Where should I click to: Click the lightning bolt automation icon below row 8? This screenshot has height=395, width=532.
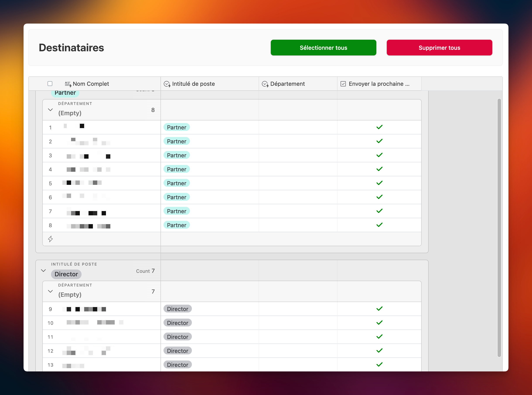50,239
